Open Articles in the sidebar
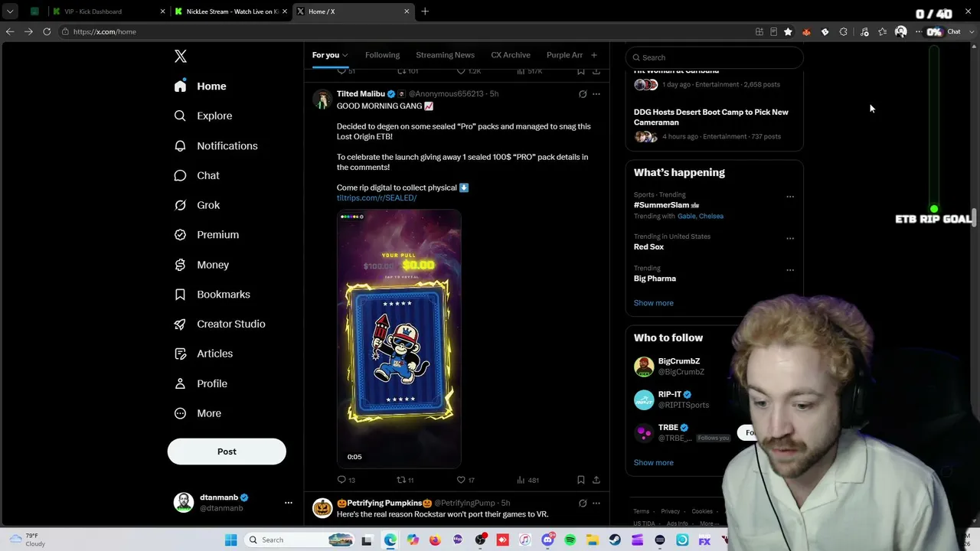Screen dimensions: 980x551 point(203,354)
